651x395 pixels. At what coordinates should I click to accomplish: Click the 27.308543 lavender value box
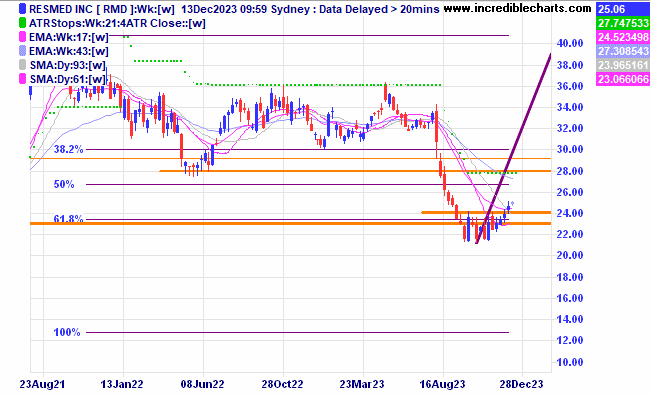pos(623,51)
